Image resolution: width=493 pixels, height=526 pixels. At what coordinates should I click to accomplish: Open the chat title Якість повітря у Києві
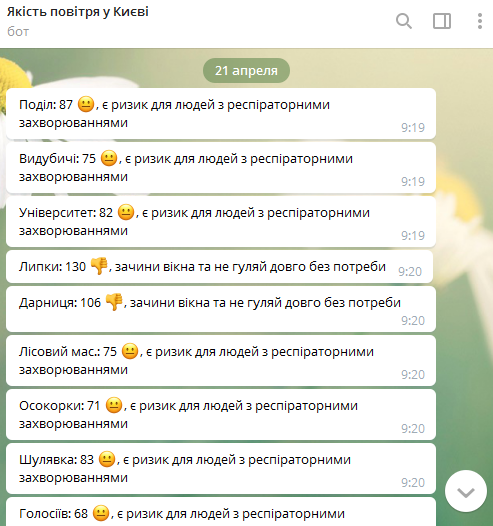tap(77, 12)
